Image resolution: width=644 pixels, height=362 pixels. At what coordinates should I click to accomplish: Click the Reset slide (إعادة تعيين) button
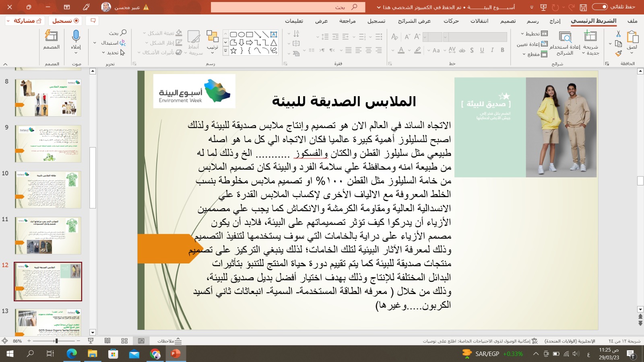(532, 44)
